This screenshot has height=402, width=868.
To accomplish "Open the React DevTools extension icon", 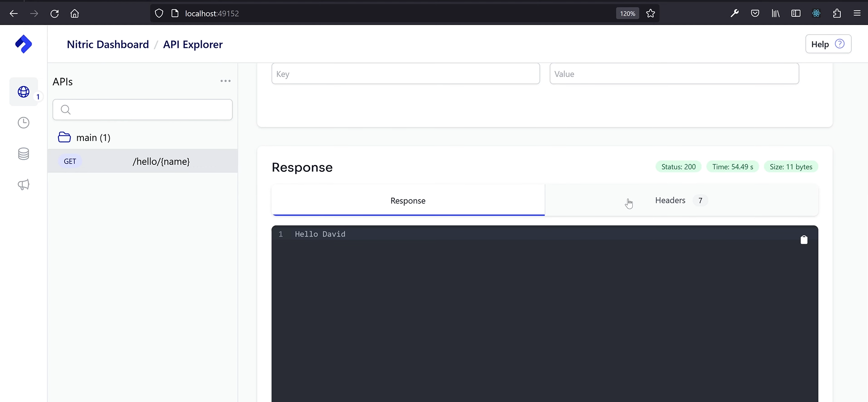I will (x=816, y=13).
